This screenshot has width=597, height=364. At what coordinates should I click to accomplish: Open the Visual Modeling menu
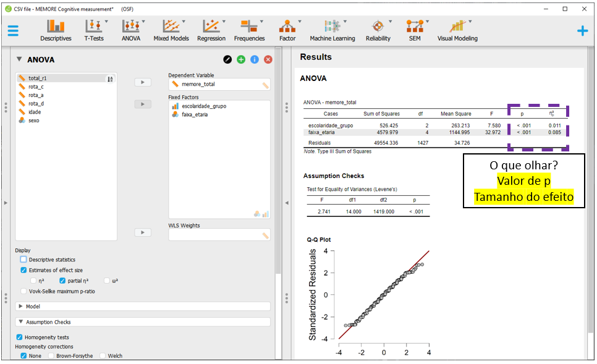pyautogui.click(x=457, y=30)
